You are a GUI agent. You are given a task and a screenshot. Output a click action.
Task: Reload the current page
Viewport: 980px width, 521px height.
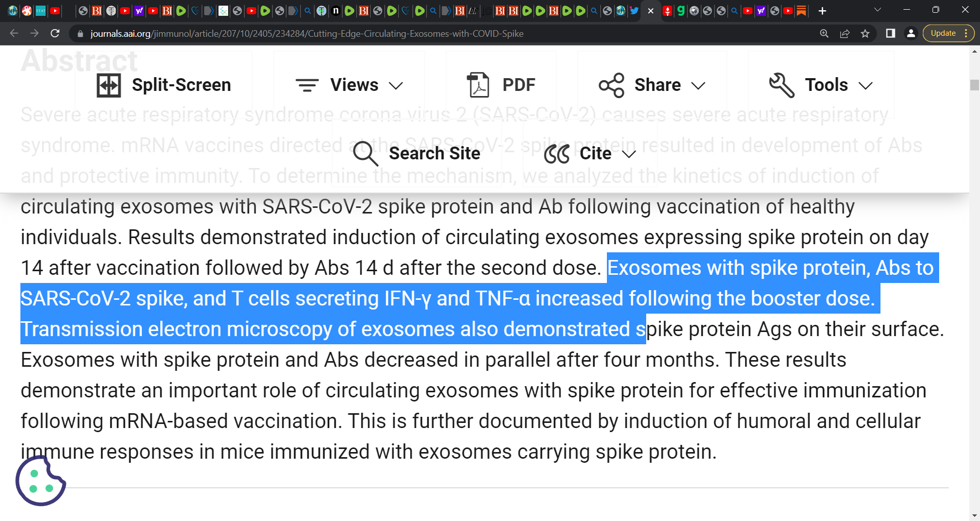tap(55, 34)
